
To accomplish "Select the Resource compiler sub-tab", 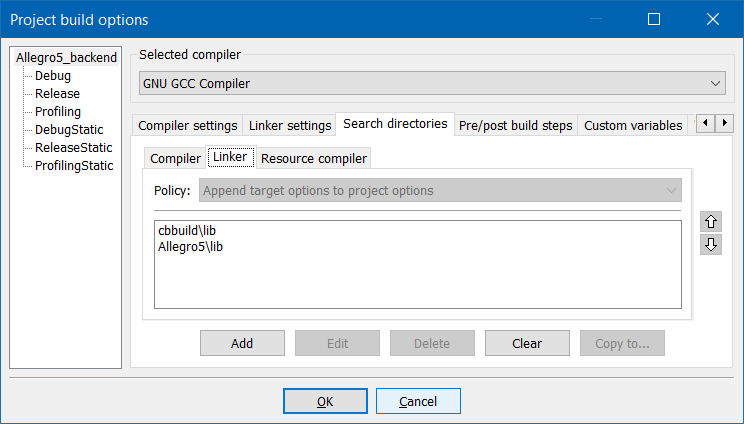I will pyautogui.click(x=314, y=159).
